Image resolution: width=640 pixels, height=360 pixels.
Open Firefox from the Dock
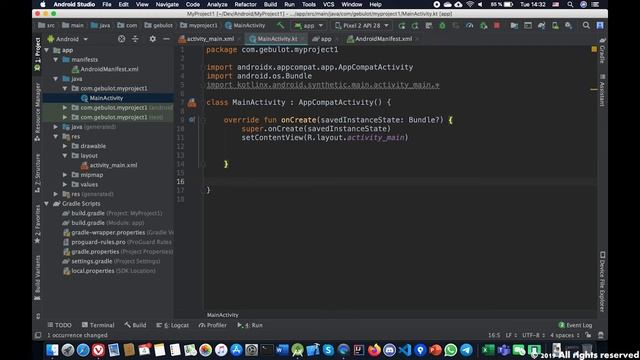[x=374, y=350]
